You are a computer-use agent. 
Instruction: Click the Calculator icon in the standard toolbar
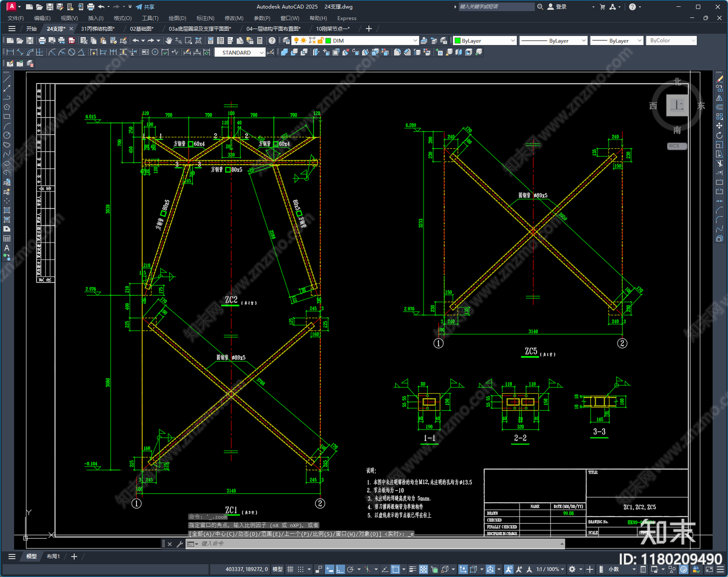[x=260, y=40]
